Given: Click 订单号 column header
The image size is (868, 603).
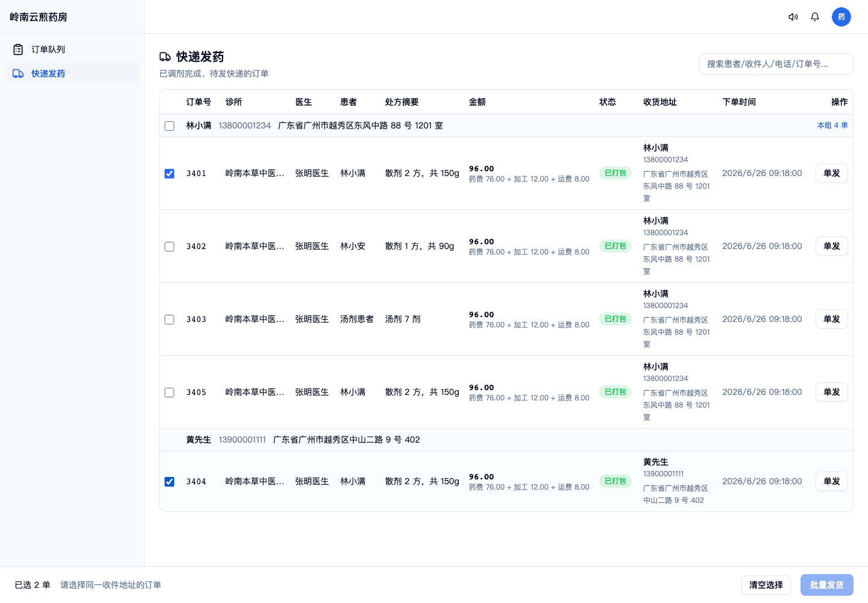Looking at the screenshot, I should point(198,102).
